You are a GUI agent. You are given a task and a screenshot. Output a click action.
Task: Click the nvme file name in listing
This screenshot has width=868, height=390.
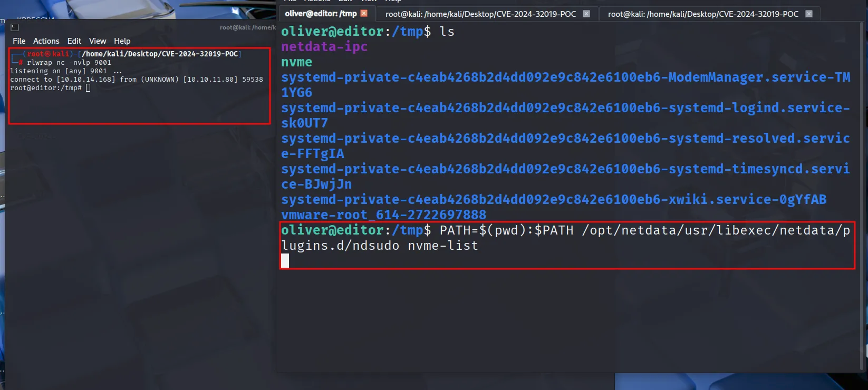click(x=296, y=62)
